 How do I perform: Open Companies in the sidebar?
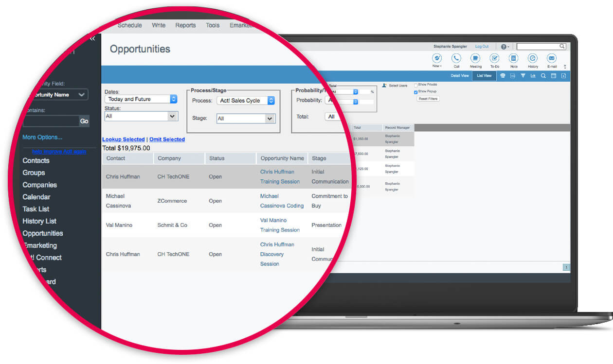pos(39,185)
